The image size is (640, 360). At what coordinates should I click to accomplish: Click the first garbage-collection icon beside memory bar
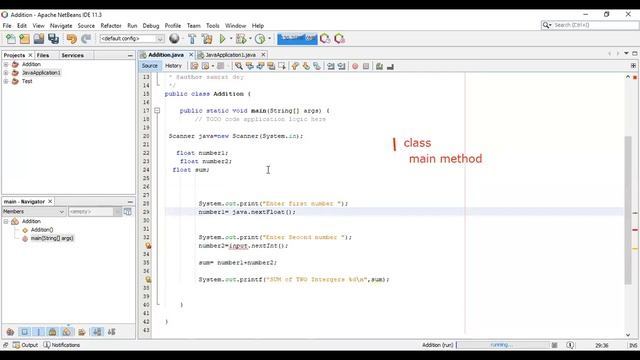pyautogui.click(x=325, y=39)
